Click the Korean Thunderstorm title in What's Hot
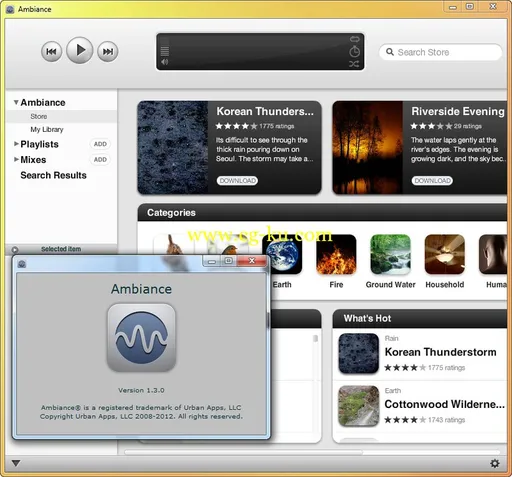The height and width of the screenshot is (477, 512). pyautogui.click(x=440, y=352)
